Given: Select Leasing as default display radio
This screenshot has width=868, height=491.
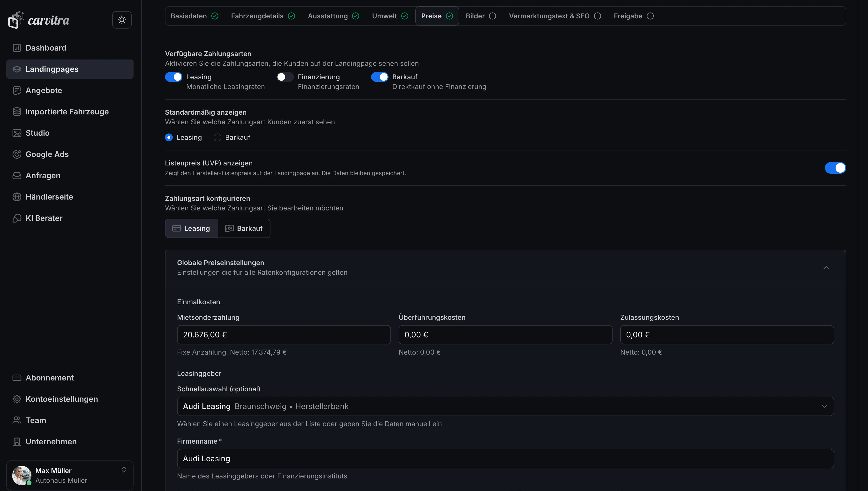Looking at the screenshot, I should tap(169, 137).
